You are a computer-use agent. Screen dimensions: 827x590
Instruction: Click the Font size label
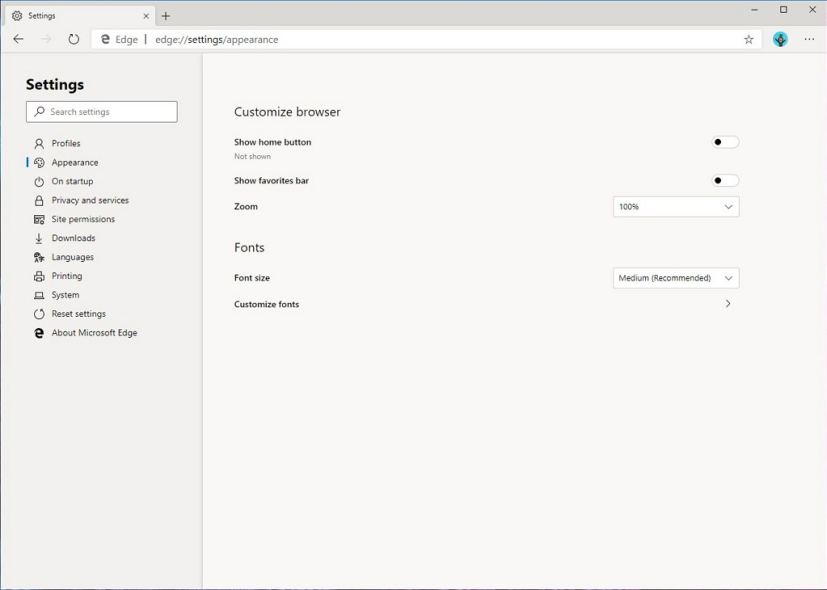(x=252, y=278)
